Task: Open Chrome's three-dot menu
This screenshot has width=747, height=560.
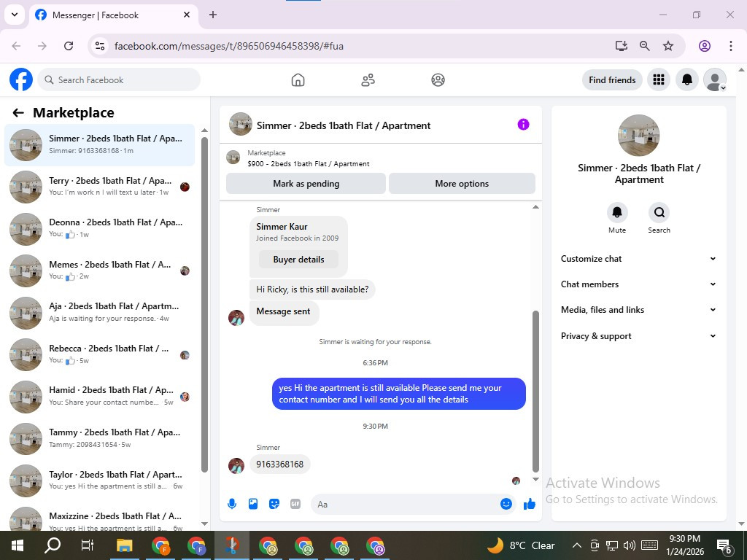Action: pyautogui.click(x=730, y=46)
